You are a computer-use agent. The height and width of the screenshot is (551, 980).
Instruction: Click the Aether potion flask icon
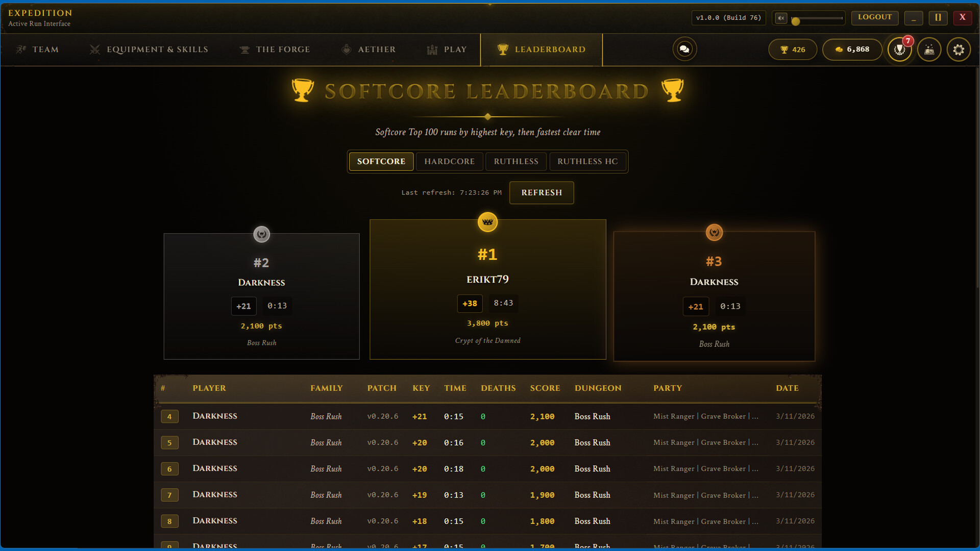tap(346, 49)
